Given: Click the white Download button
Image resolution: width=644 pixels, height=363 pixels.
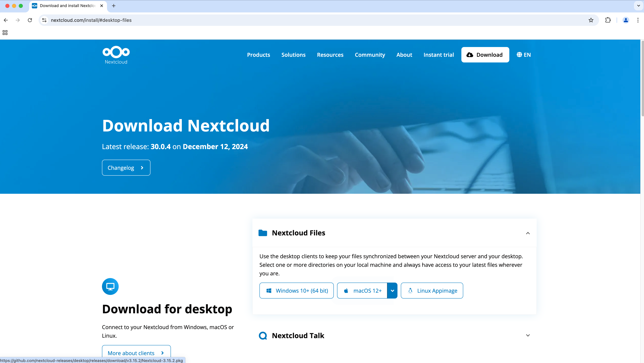Looking at the screenshot, I should point(485,55).
